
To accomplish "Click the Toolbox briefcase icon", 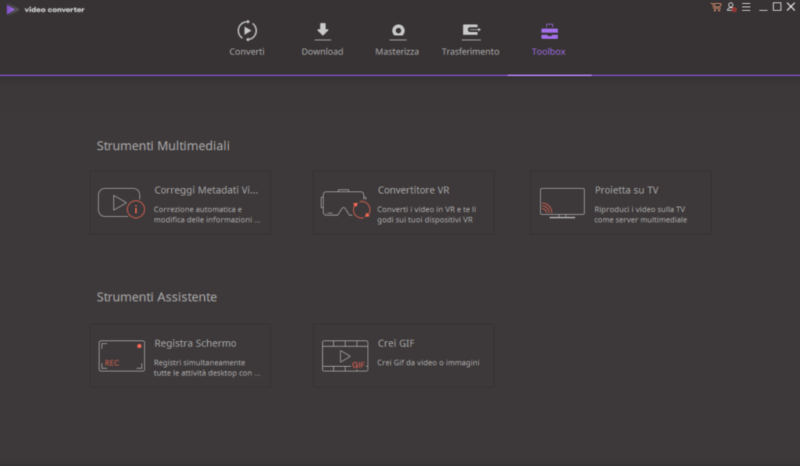I will click(549, 30).
